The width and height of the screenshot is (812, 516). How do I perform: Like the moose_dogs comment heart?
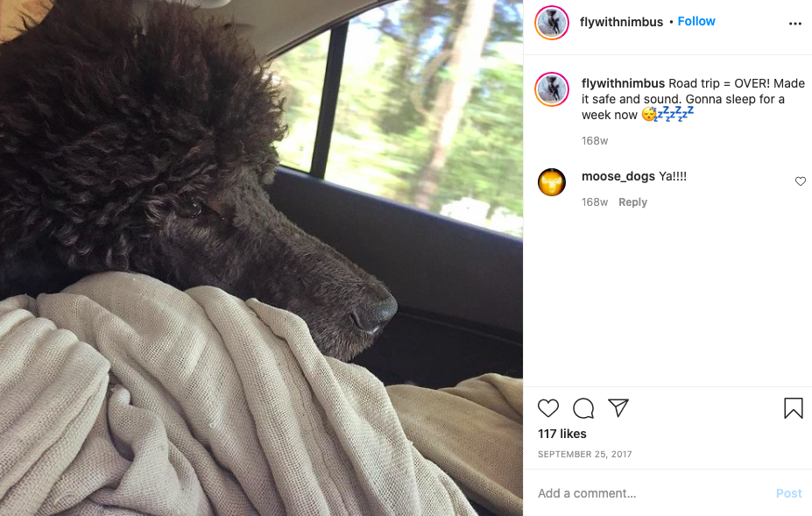(800, 180)
